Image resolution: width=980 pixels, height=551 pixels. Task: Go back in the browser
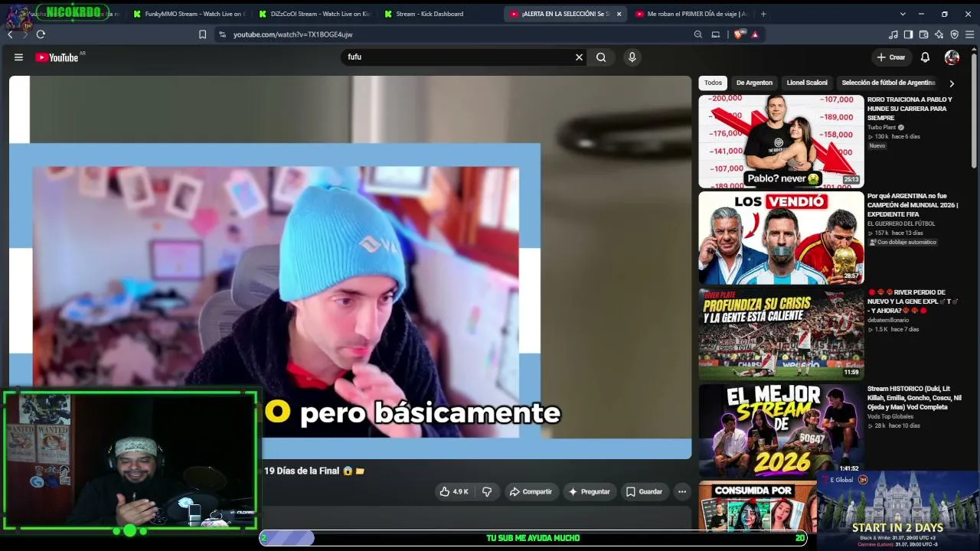(x=10, y=34)
